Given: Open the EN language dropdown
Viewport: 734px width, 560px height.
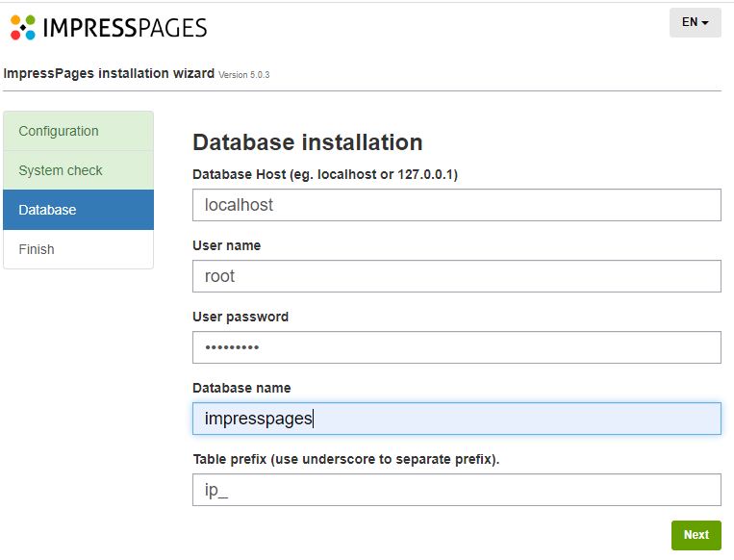Looking at the screenshot, I should pos(695,22).
